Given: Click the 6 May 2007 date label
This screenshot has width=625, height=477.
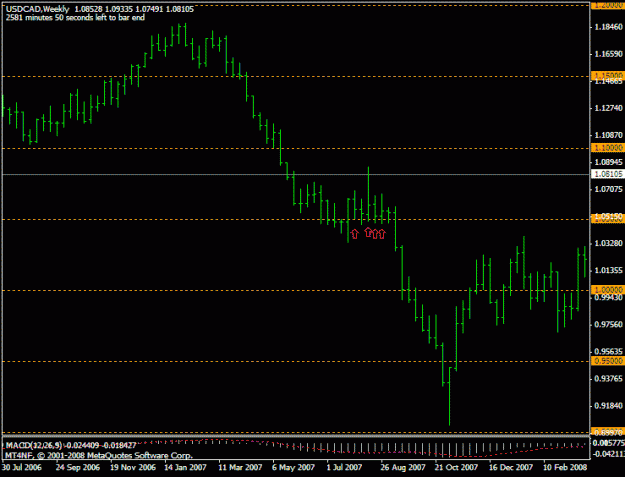Looking at the screenshot, I should [293, 467].
